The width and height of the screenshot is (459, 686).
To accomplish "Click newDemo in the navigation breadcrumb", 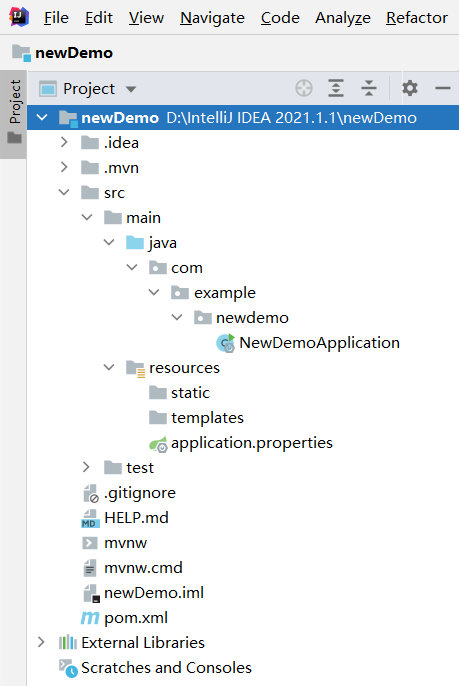I will click(74, 53).
